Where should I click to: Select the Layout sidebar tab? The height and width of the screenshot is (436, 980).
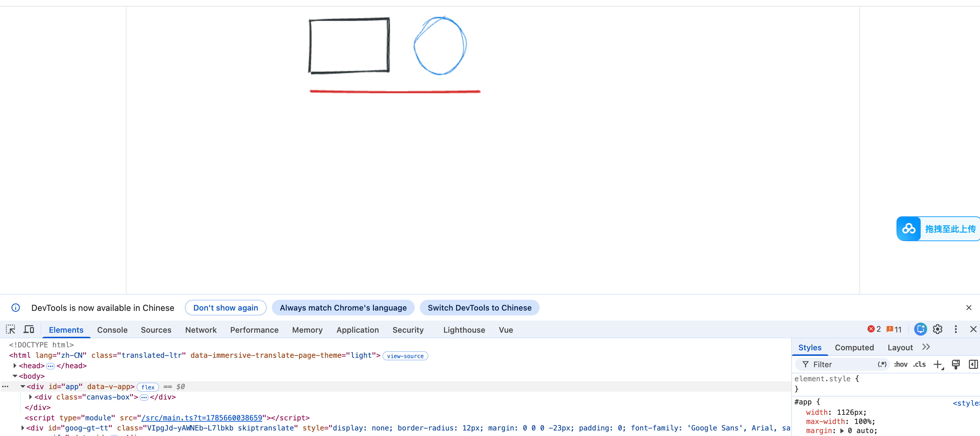click(900, 347)
